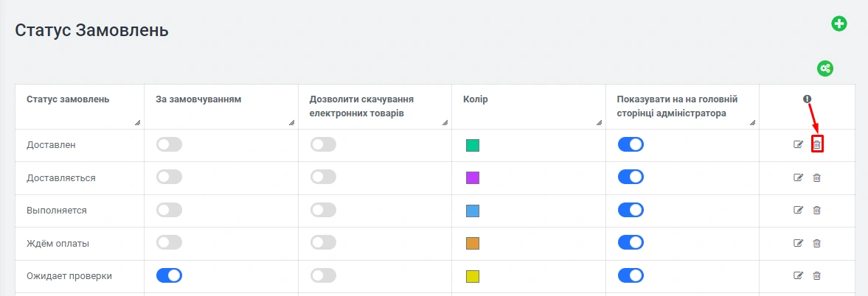Click the yellow swatch for Ожидает проверки
Image resolution: width=868 pixels, height=296 pixels.
(473, 276)
